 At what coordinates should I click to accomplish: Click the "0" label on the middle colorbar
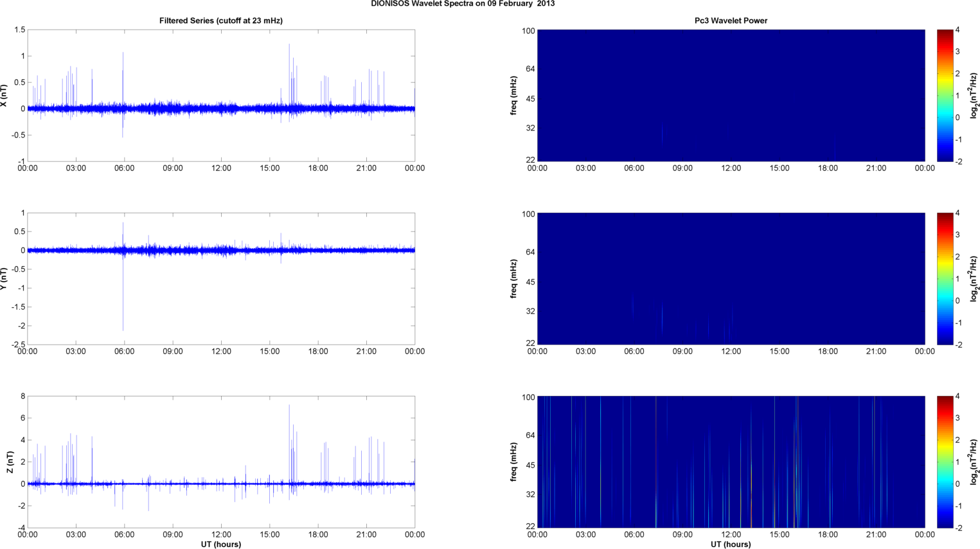pos(958,301)
